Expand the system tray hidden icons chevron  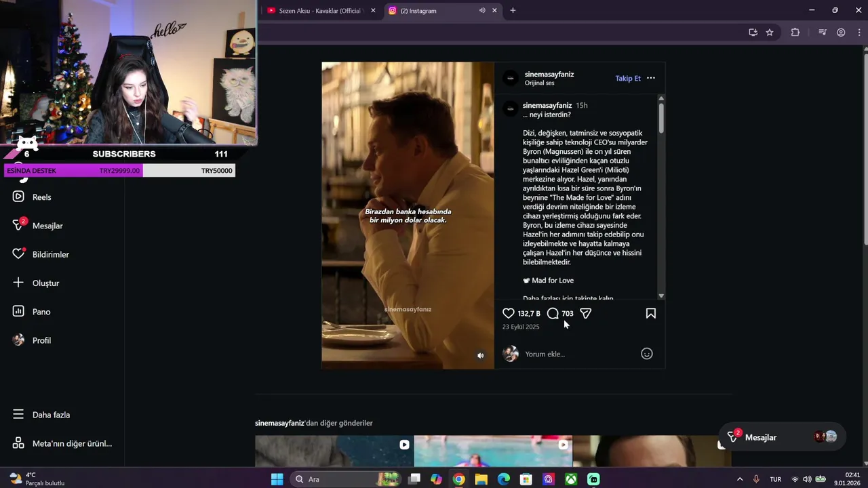pos(740,479)
